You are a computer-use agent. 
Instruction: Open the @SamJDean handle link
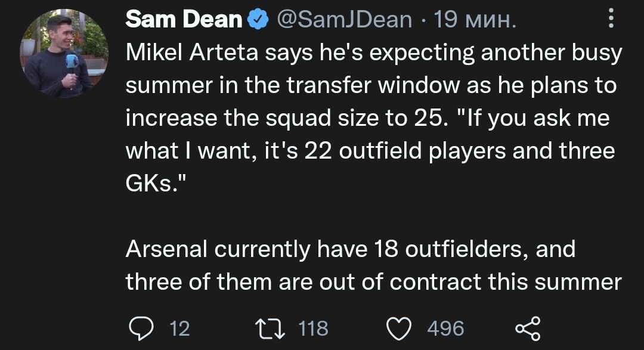[345, 21]
